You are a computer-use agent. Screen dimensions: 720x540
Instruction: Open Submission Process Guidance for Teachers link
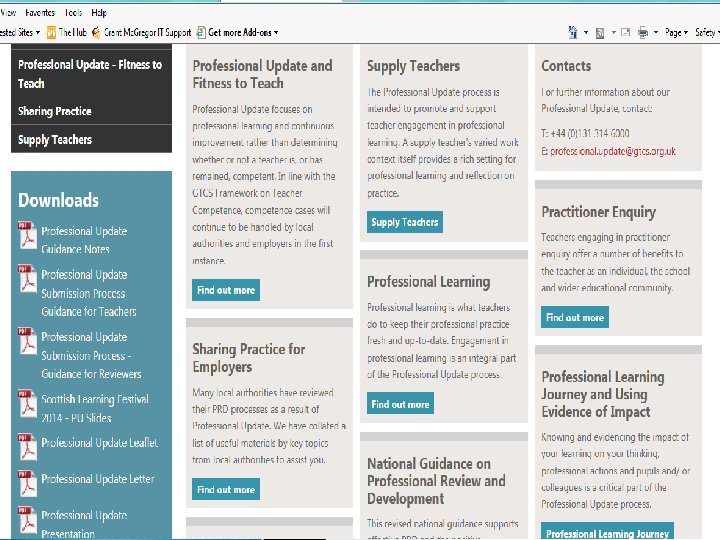pos(89,293)
